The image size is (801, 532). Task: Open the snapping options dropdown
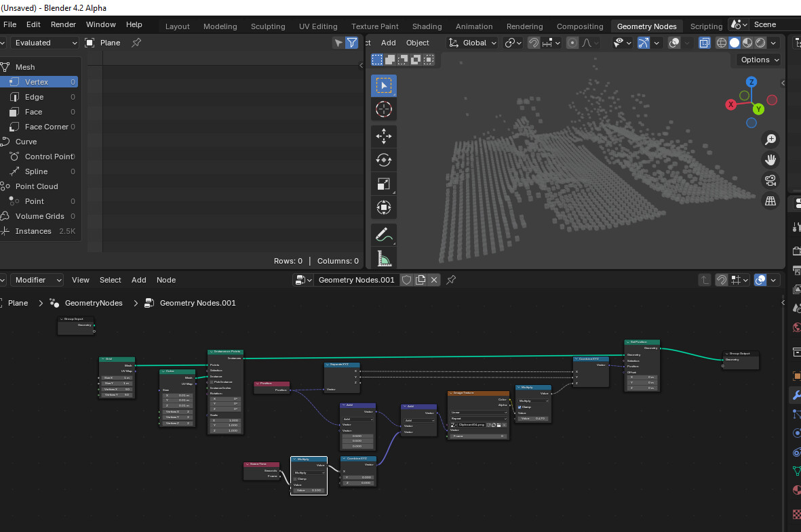pyautogui.click(x=551, y=43)
